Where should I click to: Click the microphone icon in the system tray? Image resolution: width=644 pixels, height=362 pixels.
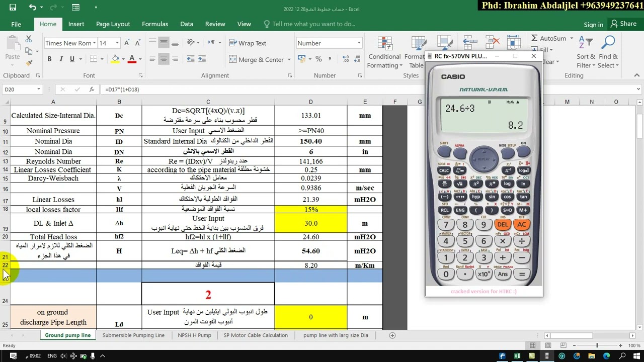pyautogui.click(x=93, y=356)
